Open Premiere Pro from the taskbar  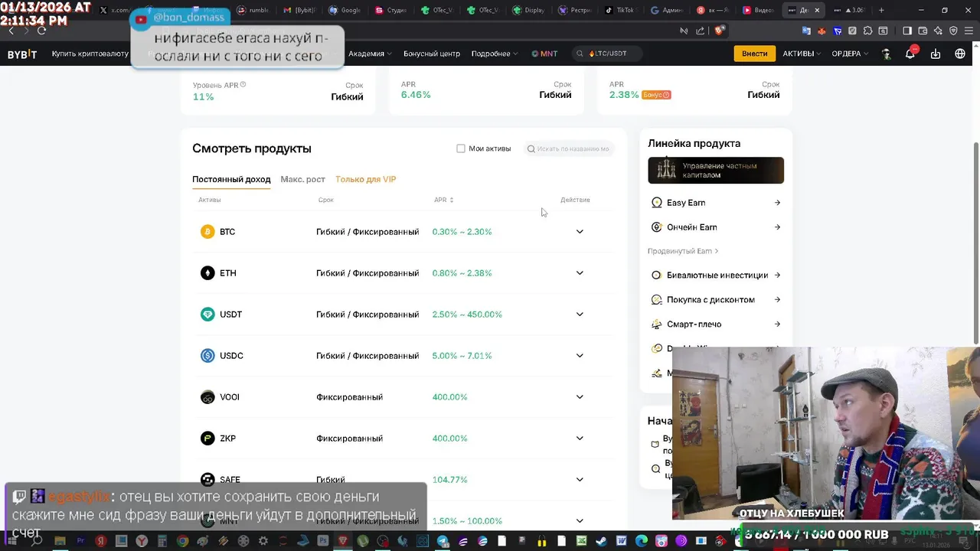point(80,541)
